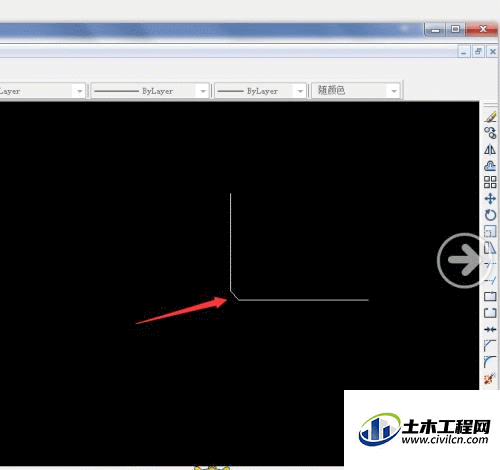Select the vertical line in the drawing
This screenshot has height=470, width=500.
230,242
